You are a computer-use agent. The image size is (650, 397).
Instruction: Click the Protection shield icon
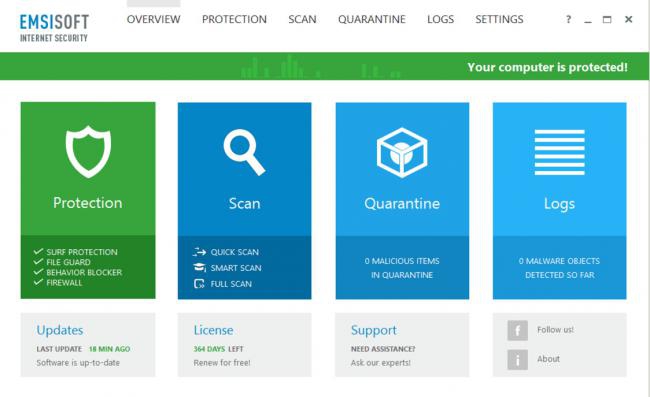pos(88,152)
